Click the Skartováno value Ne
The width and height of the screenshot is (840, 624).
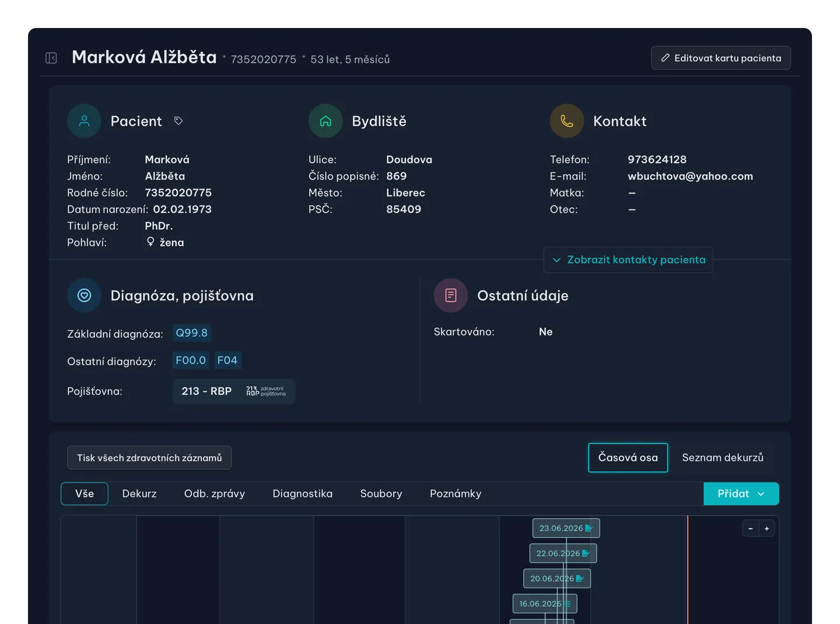pos(545,331)
